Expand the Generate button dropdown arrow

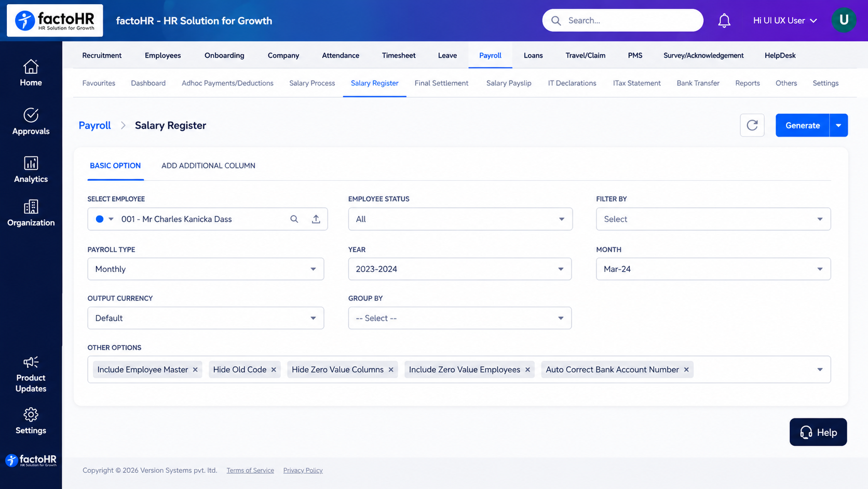coord(838,125)
